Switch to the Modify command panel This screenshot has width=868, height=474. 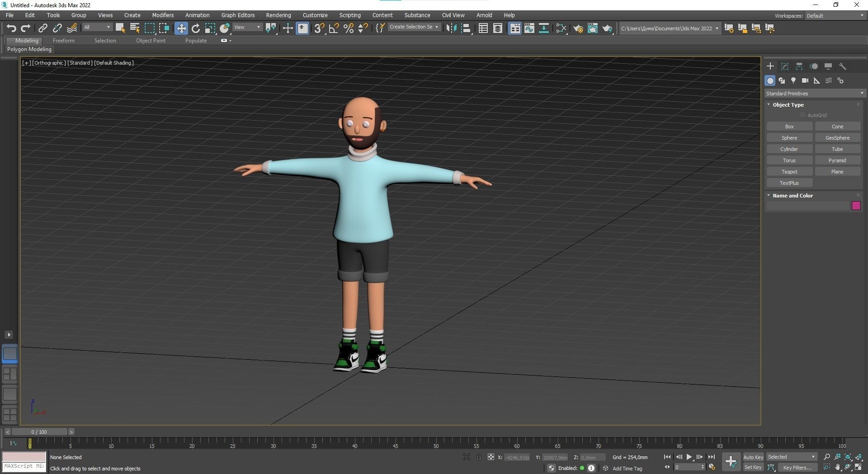coord(785,66)
